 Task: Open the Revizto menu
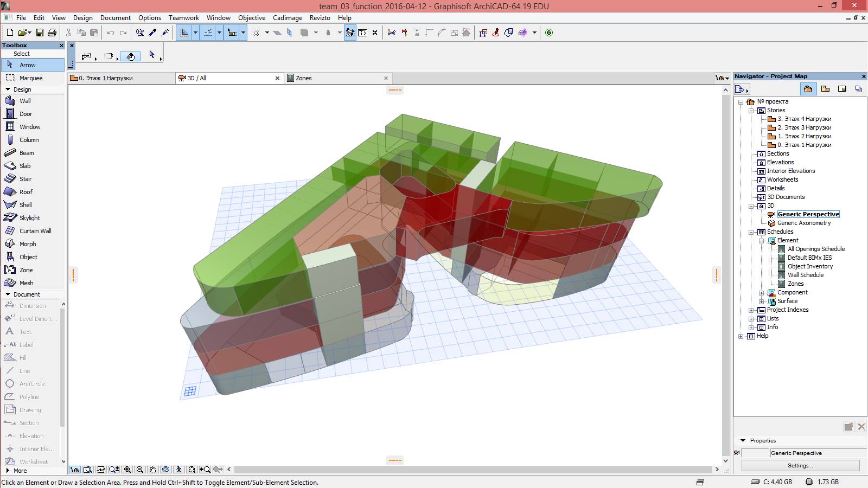[320, 18]
